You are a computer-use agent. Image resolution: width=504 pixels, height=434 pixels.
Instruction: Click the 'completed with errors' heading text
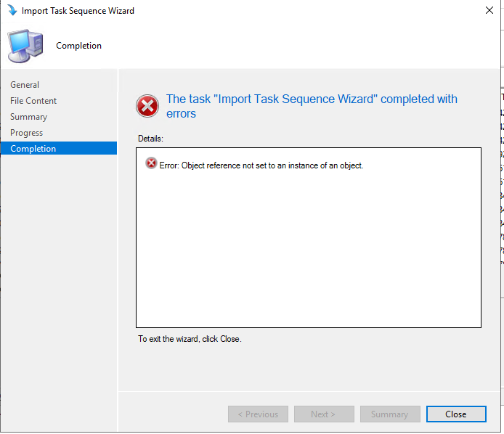click(x=312, y=107)
